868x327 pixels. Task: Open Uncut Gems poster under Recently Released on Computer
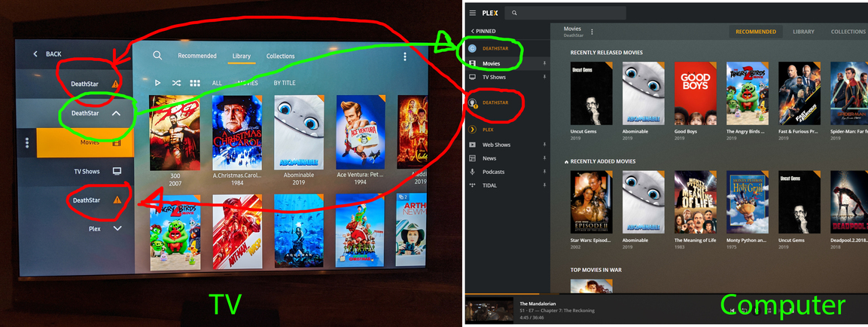[591, 93]
